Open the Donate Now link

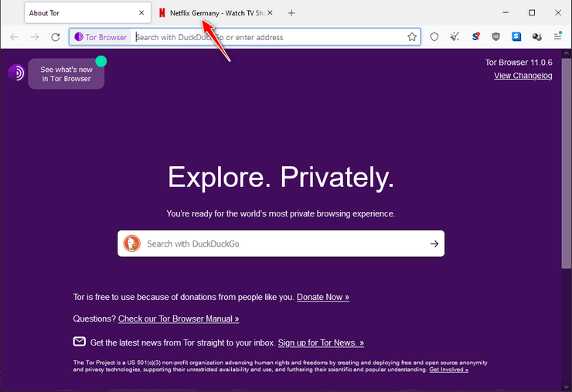323,297
